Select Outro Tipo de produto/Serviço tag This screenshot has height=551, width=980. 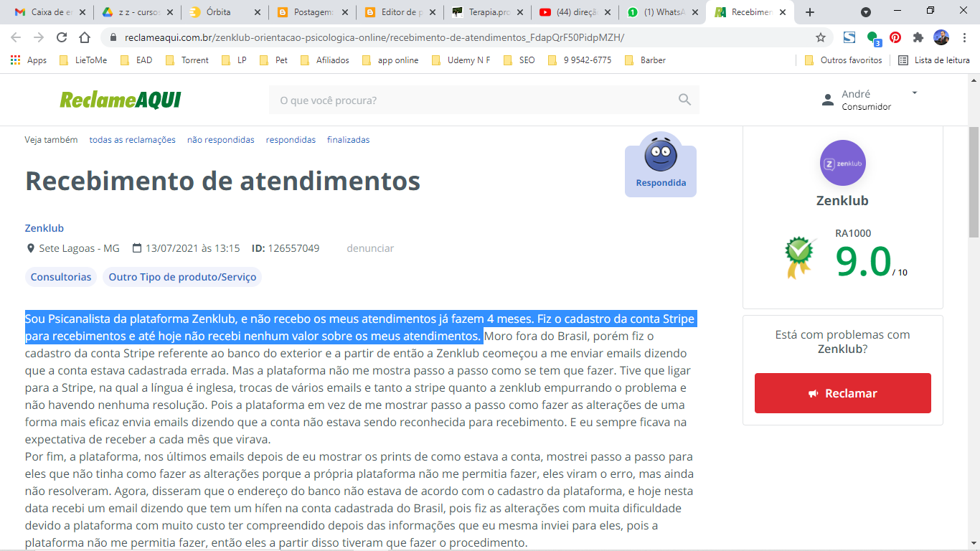pos(182,277)
